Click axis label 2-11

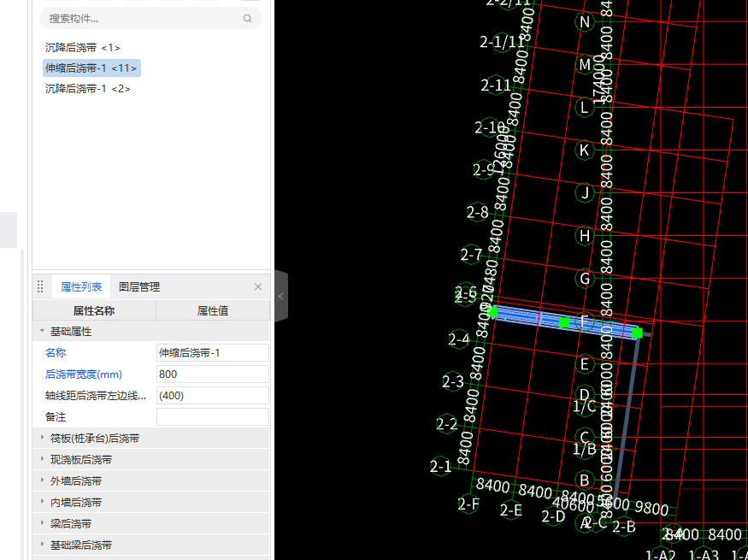[x=496, y=85]
